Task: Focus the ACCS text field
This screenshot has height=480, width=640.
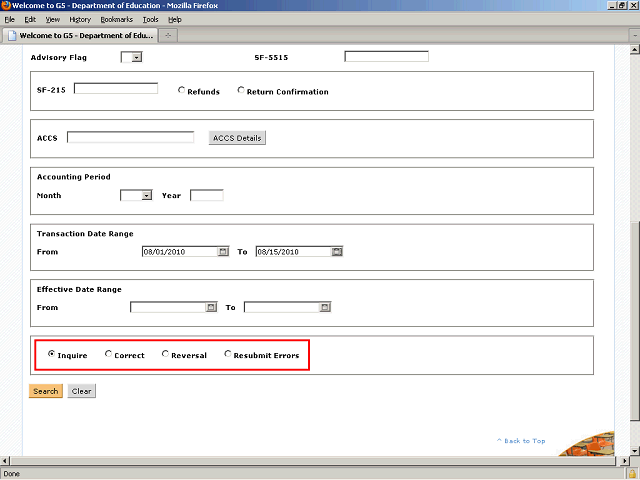Action: pos(131,137)
